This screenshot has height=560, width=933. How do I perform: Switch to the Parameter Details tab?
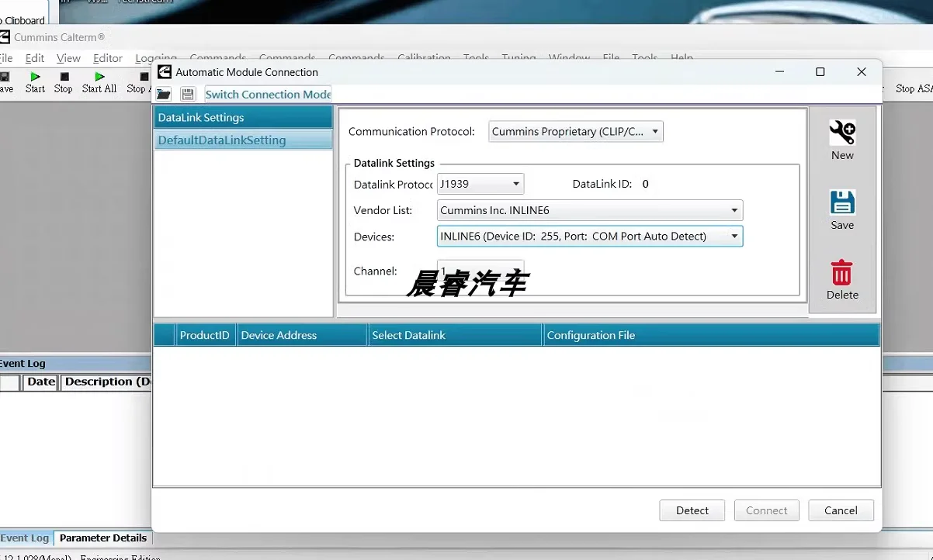(102, 538)
